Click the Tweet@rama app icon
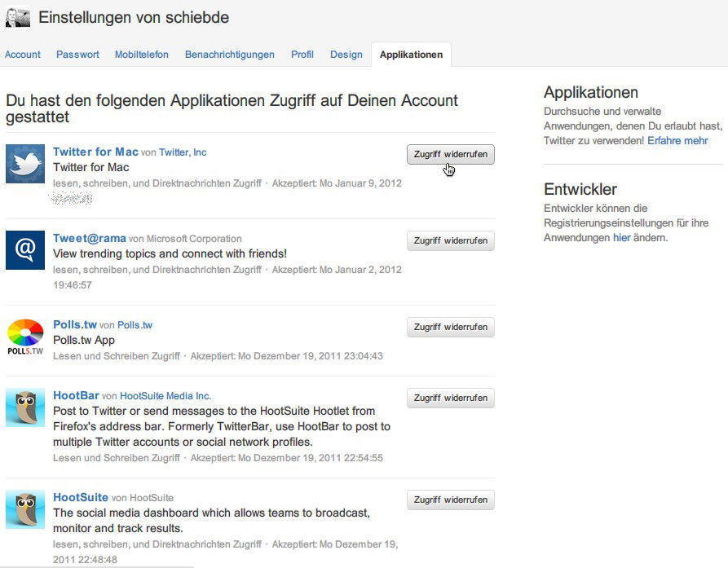 point(25,250)
